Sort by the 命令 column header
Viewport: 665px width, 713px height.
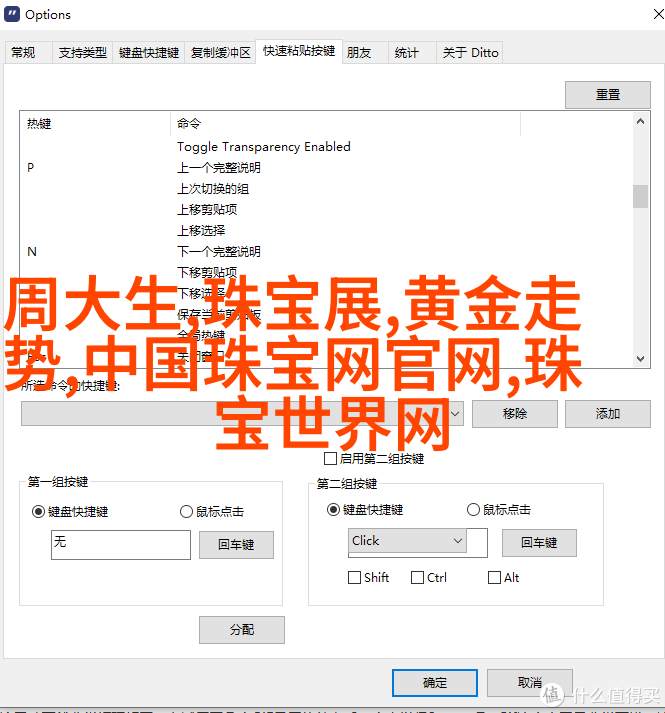pos(346,124)
